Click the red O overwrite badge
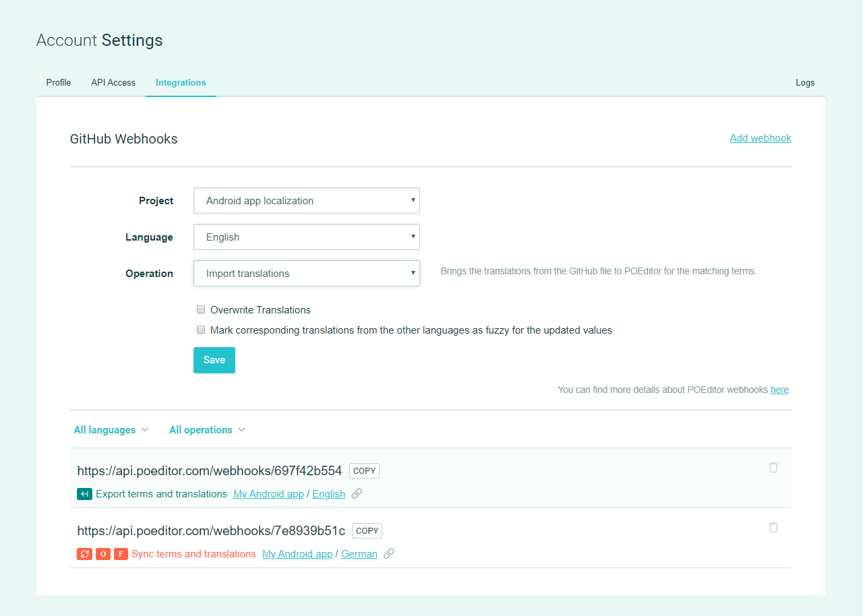 point(102,554)
